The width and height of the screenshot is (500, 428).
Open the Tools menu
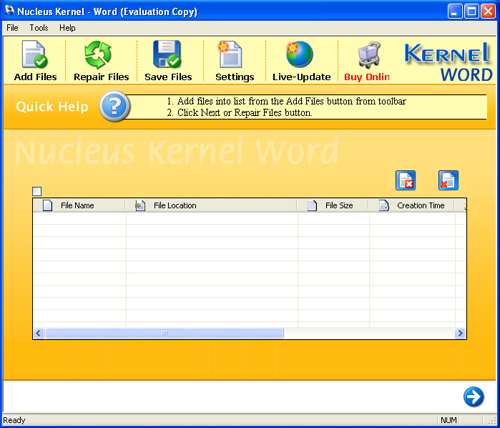pyautogui.click(x=39, y=28)
